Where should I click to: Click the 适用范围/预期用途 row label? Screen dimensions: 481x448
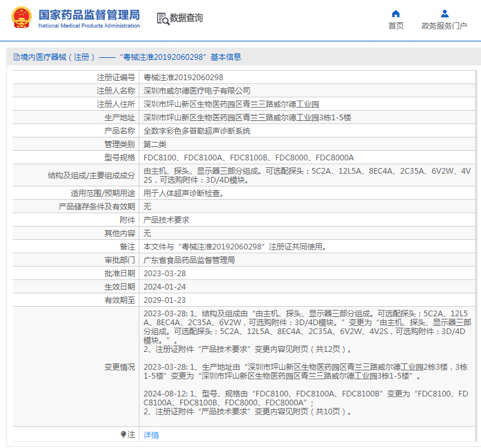(x=103, y=193)
